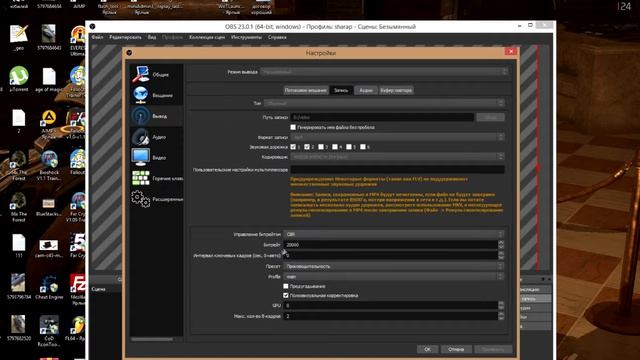This screenshot has height=360, width=640.
Task: Open the View (Вид) menu
Action: point(152,37)
